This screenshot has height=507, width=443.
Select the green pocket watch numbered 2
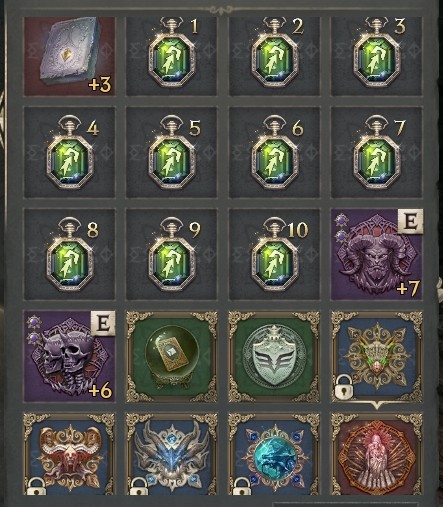tap(274, 56)
